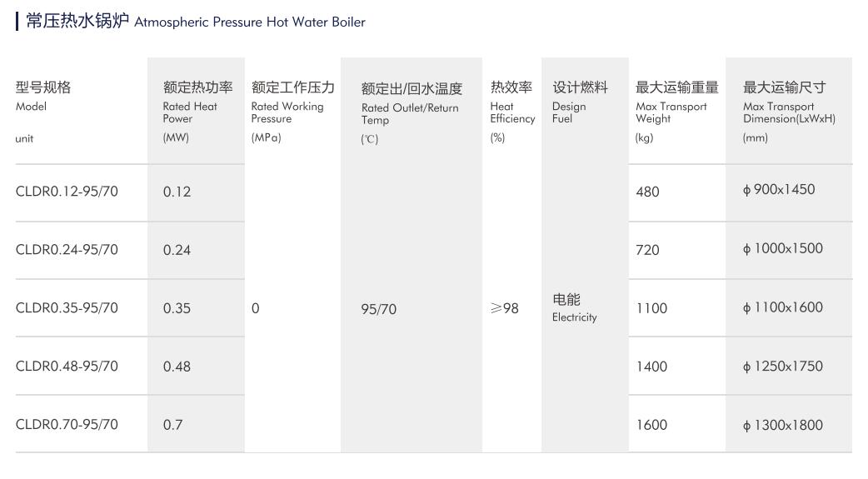
Task: Click the model CLDR0.12-95/70 cell
Action: coord(67,192)
